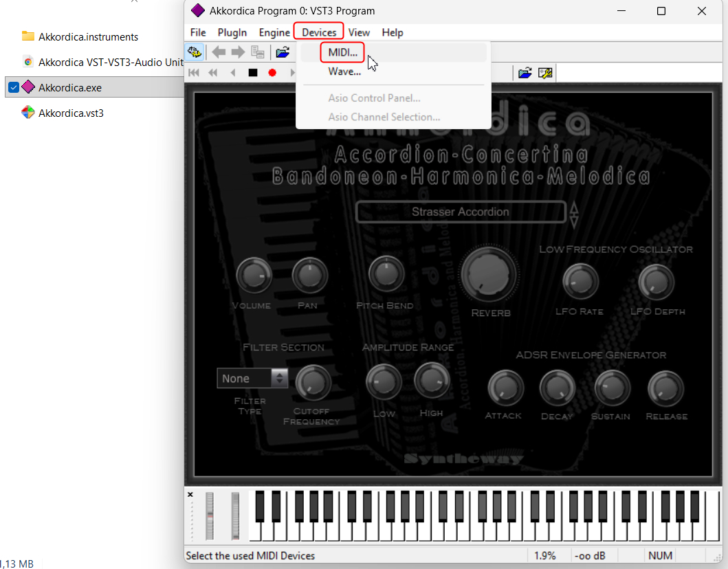Click the Release envelope knob
The image size is (728, 569).
[665, 388]
